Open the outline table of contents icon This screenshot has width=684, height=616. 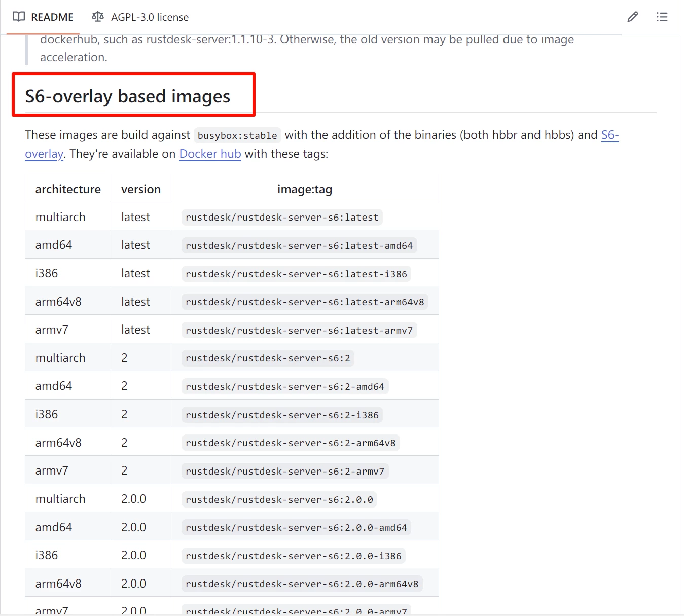[x=662, y=17]
